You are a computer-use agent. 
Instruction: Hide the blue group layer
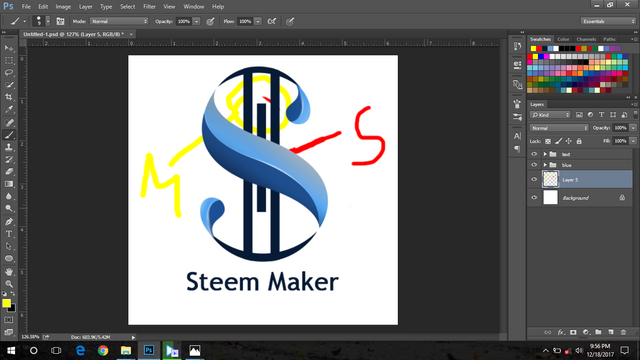[x=534, y=165]
